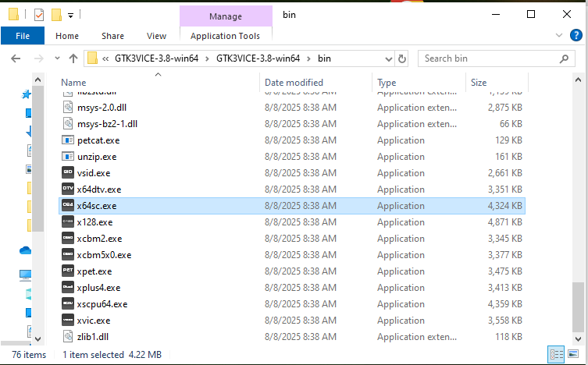Screen dimensions: 588x365
Task: Click the Properties icon in quick access toolbar
Action: click(x=39, y=15)
